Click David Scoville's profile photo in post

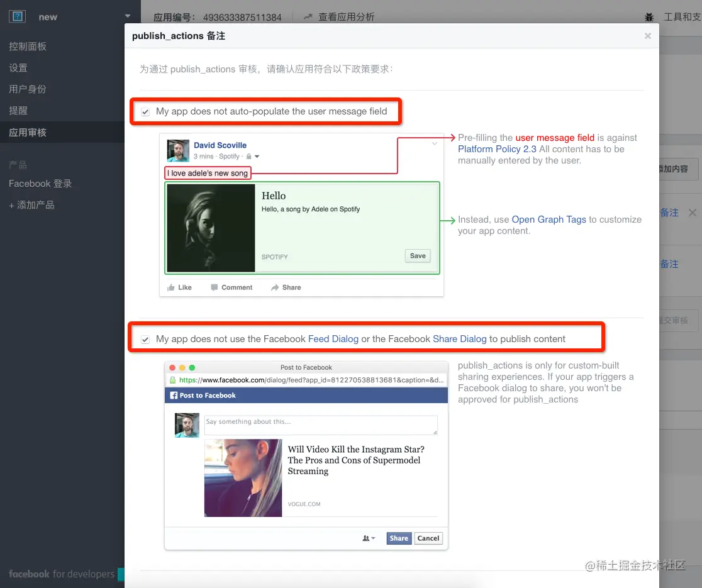point(178,150)
